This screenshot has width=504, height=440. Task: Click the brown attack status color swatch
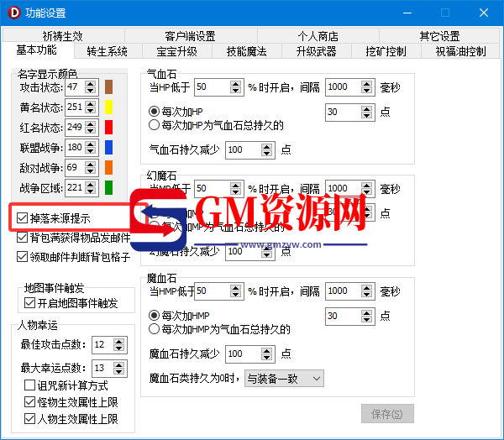(109, 87)
